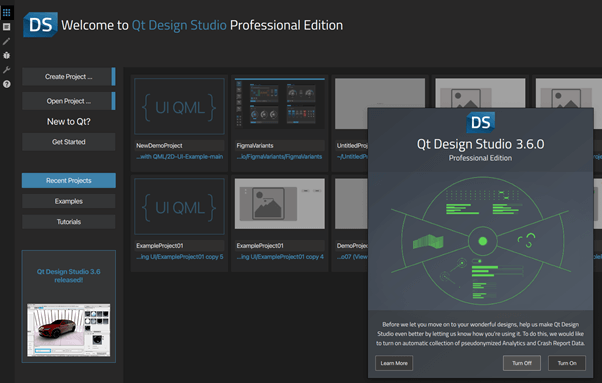Click Create Project button

point(69,77)
